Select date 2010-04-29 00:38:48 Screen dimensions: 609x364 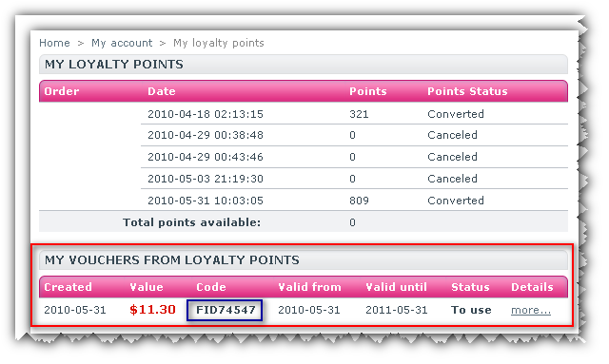coord(206,135)
